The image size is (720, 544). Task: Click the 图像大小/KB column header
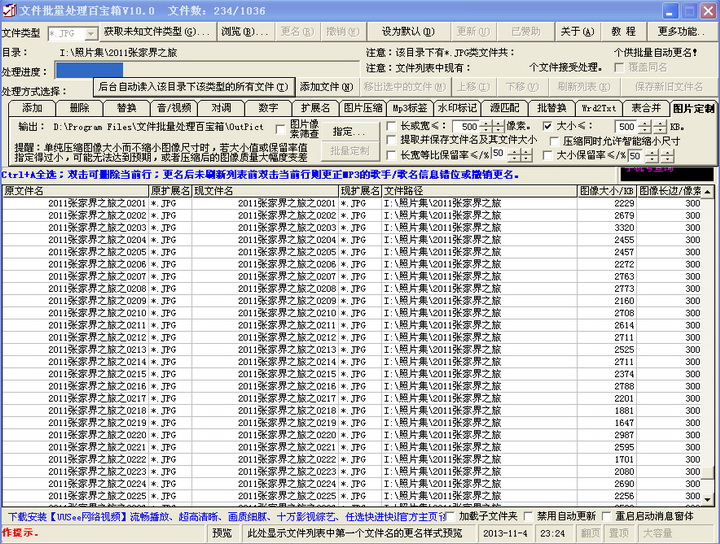(607, 190)
